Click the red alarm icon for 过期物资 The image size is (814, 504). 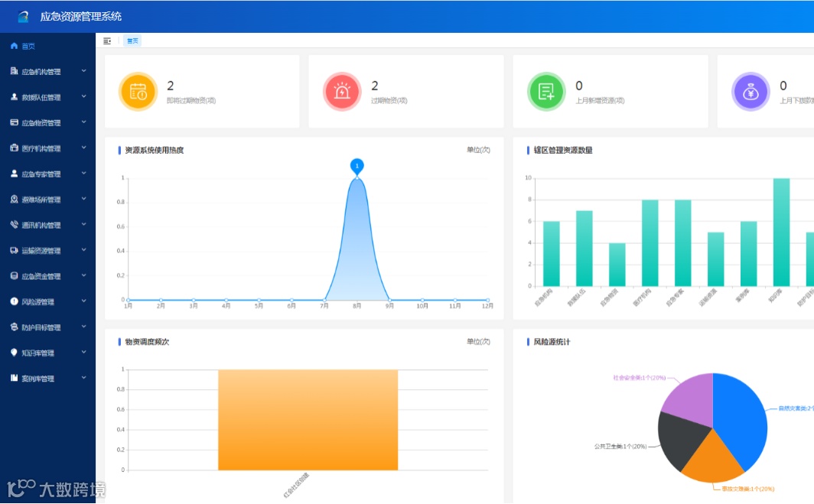point(342,91)
